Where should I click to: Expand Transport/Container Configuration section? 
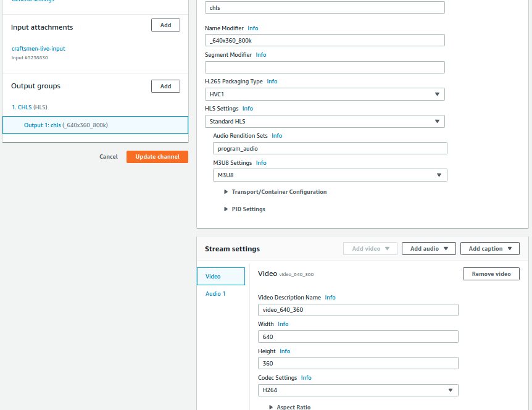tap(278, 192)
